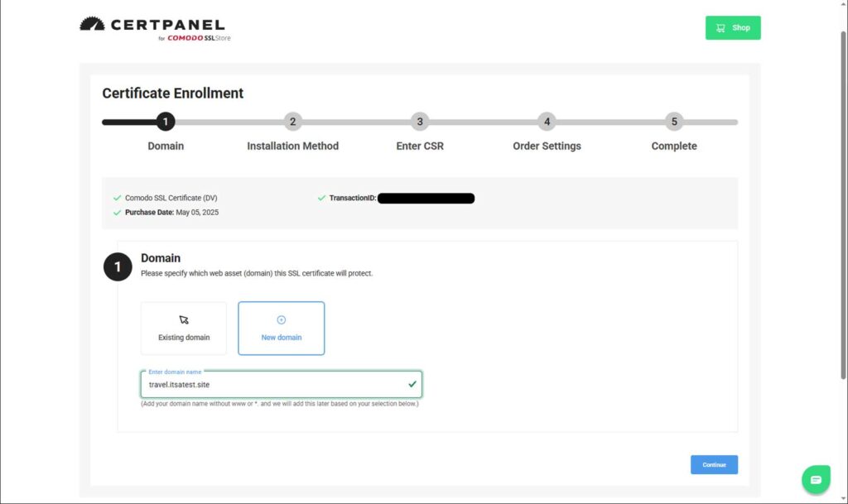The height and width of the screenshot is (504, 848).
Task: Click step 2 Installation Method circle
Action: tap(292, 122)
